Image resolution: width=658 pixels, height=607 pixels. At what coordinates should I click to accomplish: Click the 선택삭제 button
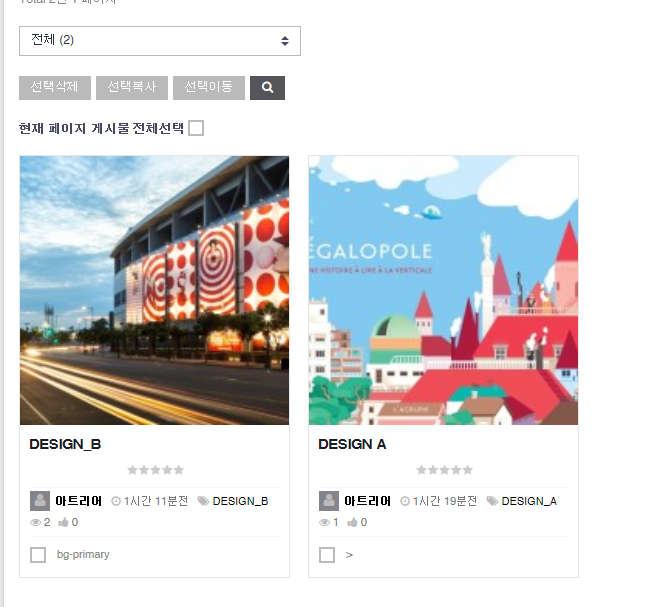(x=55, y=88)
